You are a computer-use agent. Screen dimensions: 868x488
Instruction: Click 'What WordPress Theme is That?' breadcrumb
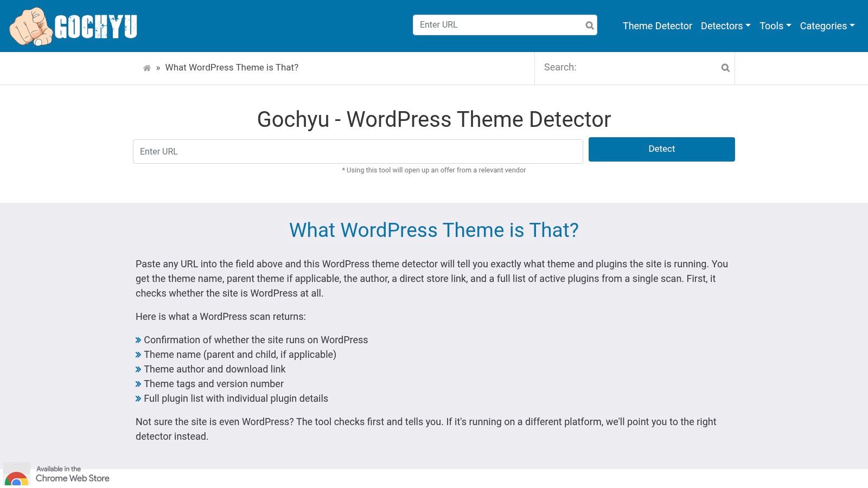click(x=232, y=68)
